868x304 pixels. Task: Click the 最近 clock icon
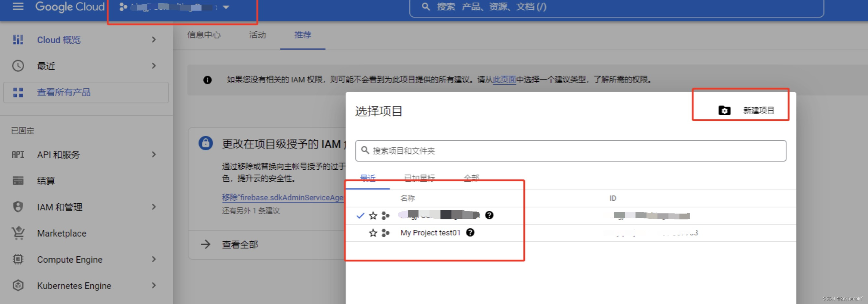[18, 66]
